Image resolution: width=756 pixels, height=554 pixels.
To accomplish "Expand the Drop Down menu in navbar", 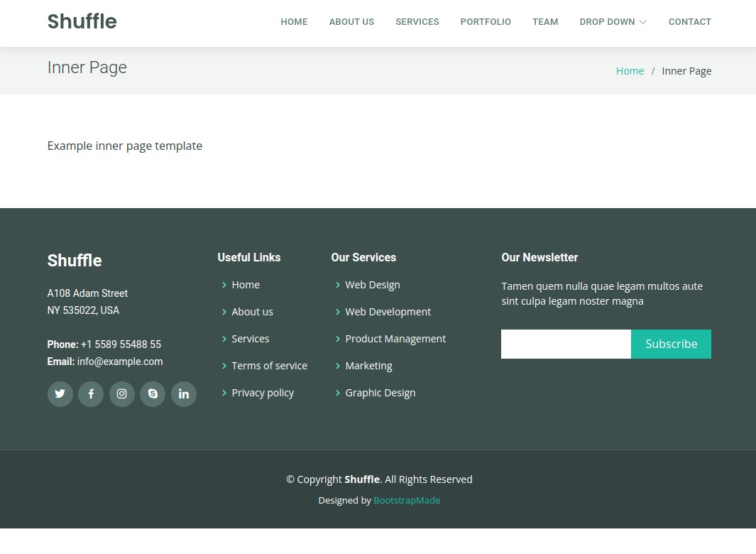I will (x=613, y=22).
